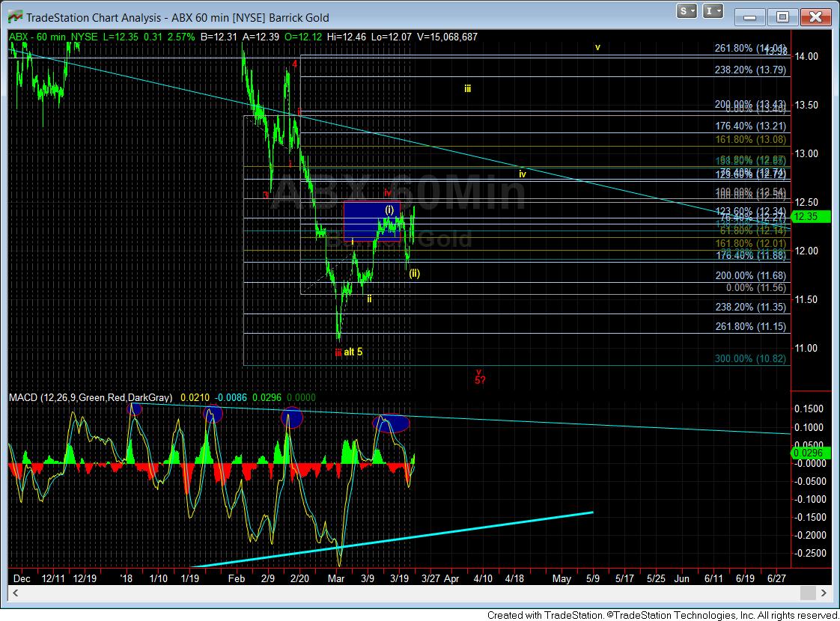Open the I interval-link dropdown
Viewport: 840px width, 621px height.
click(x=714, y=11)
